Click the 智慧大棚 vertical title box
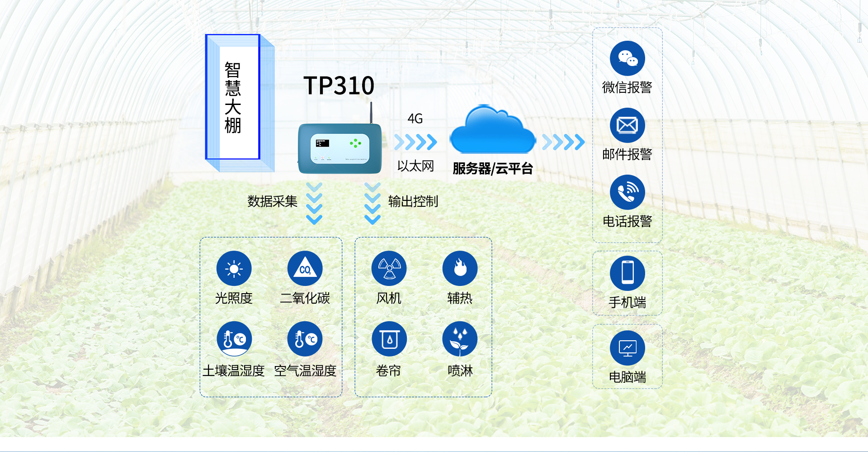The width and height of the screenshot is (868, 452). tap(233, 97)
